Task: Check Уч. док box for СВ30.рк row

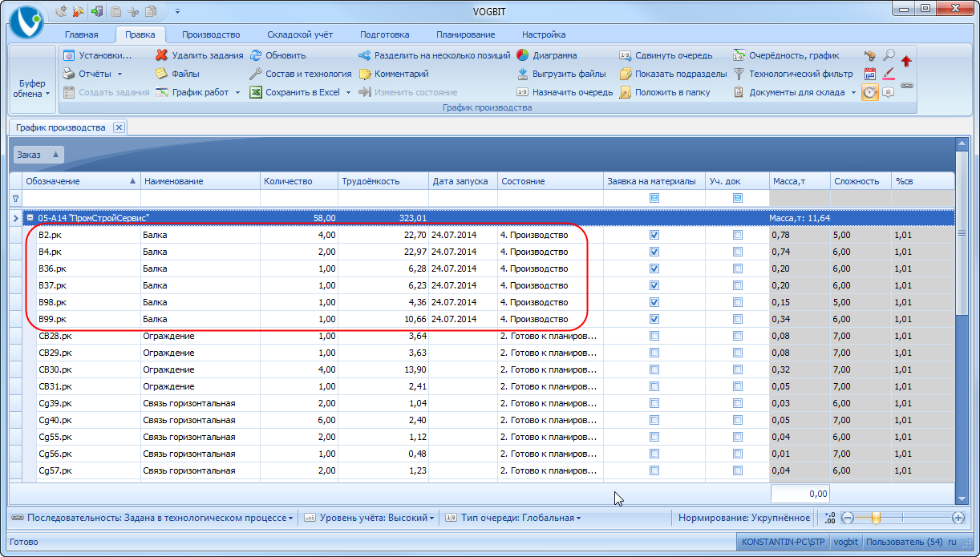Action: click(738, 369)
